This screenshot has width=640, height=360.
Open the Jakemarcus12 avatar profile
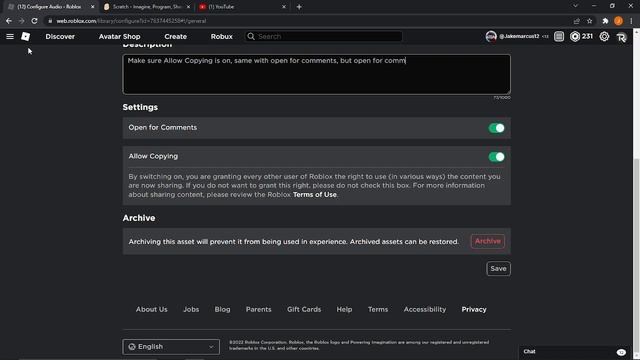point(491,36)
